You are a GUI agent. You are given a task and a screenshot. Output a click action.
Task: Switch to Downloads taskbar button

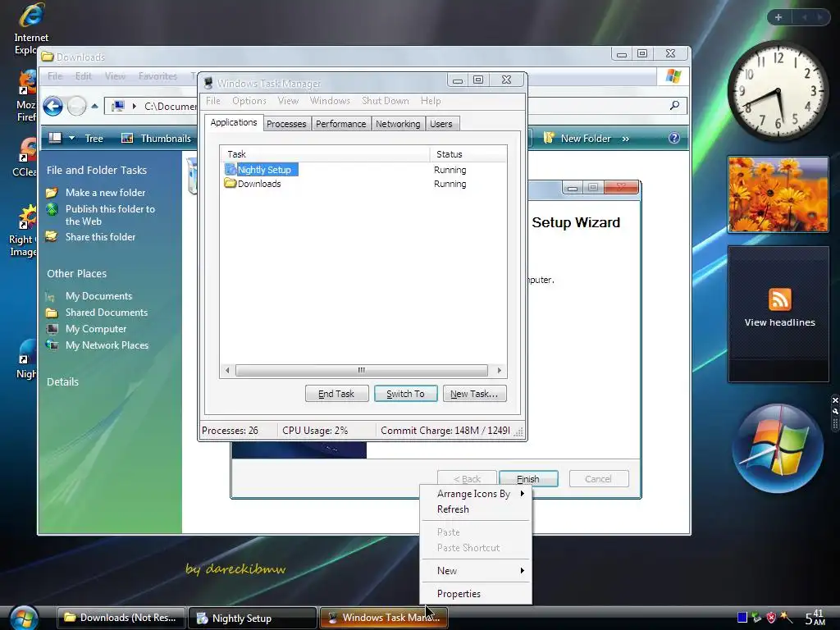(x=121, y=618)
